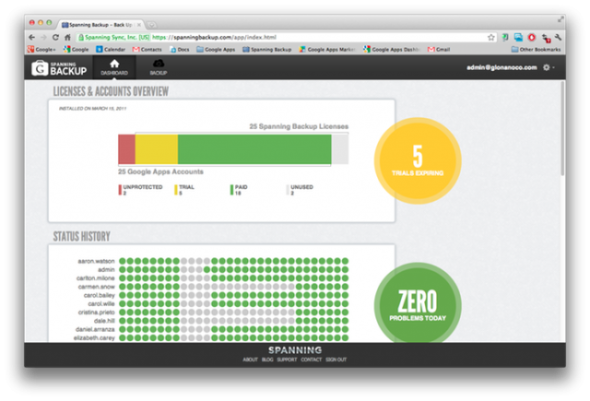Click the address bar URL field

(x=286, y=37)
